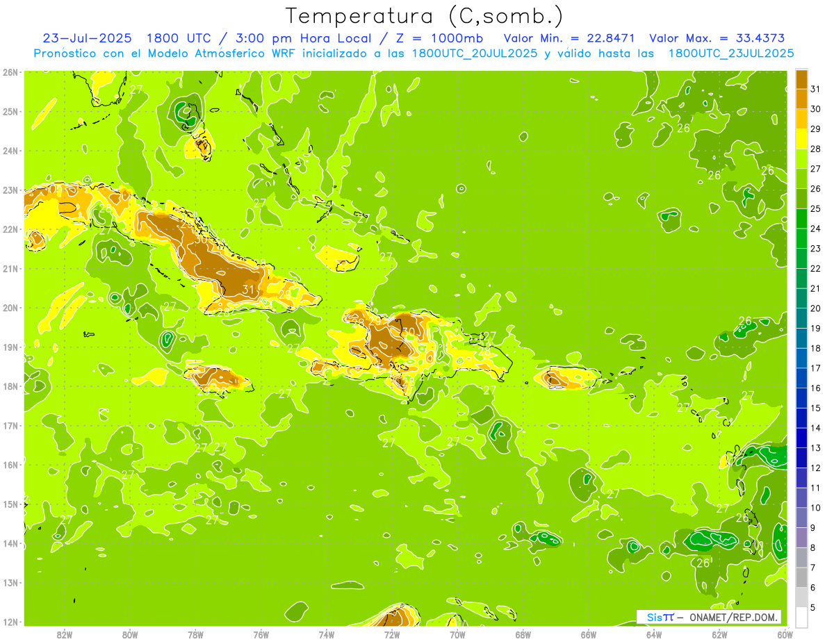Viewport: 834px width, 644px height.
Task: Click the color bar label '29'
Action: (816, 129)
